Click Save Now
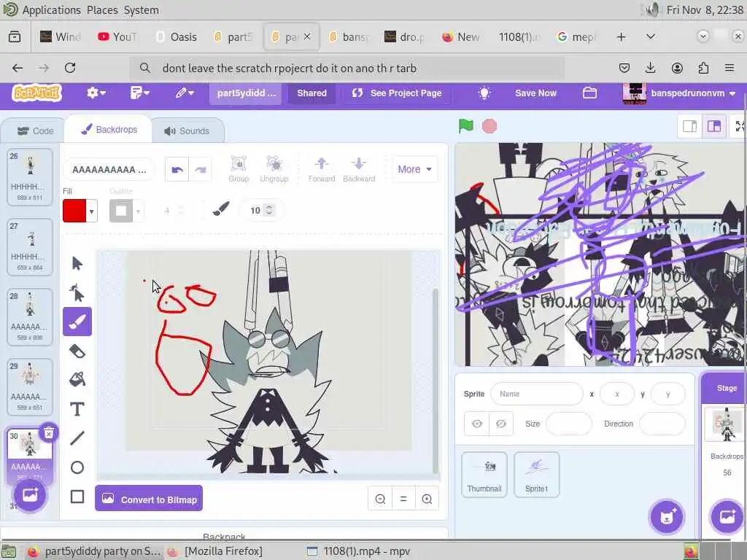 535,93
